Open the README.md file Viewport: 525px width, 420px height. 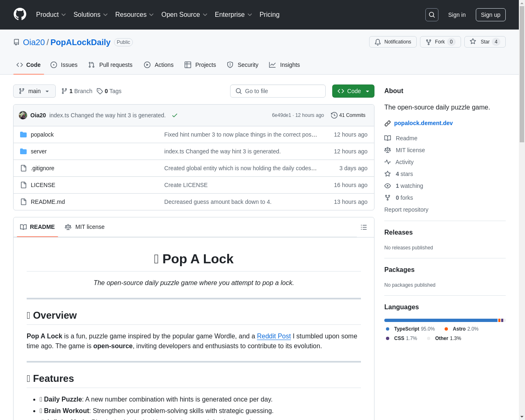(x=48, y=202)
